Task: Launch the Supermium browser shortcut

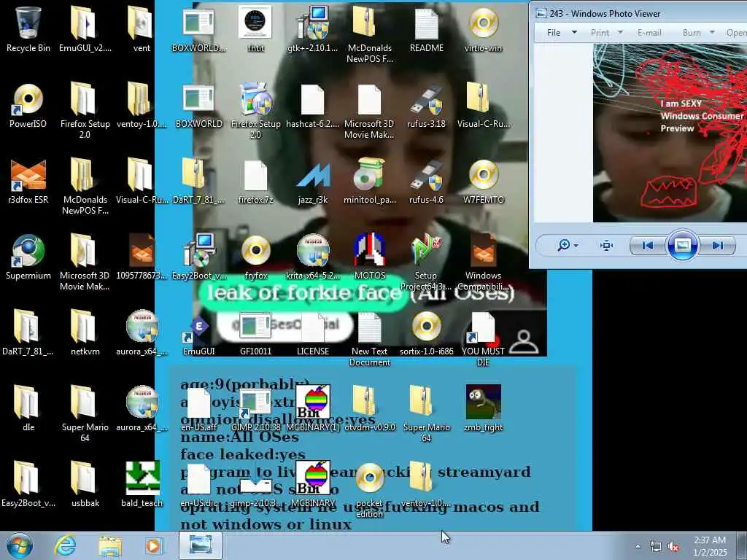Action: (28, 256)
